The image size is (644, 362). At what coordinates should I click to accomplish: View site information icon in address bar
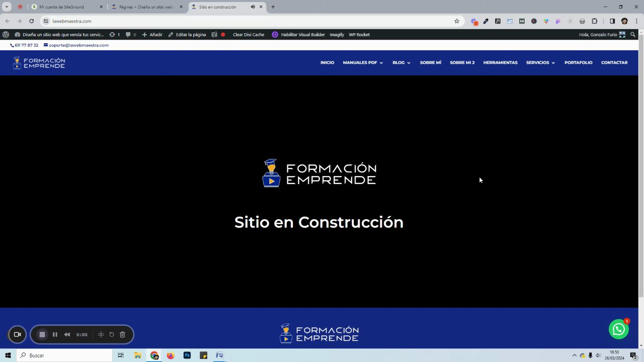point(46,21)
